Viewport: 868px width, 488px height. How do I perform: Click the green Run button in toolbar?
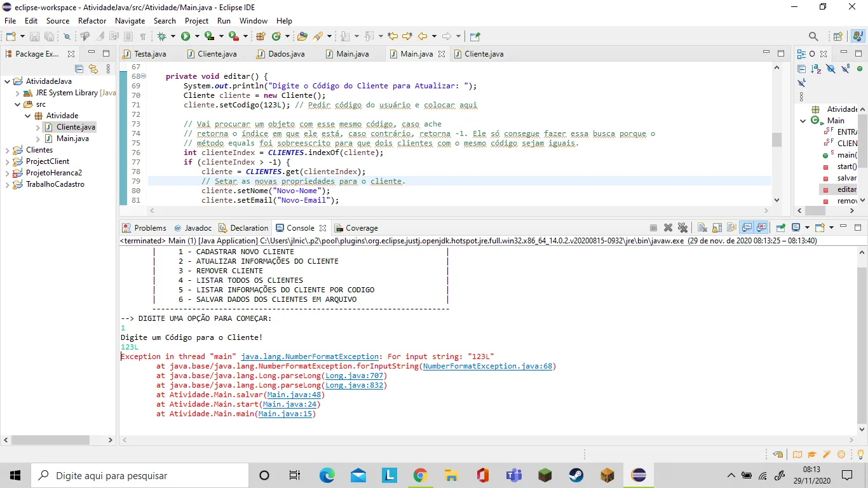tap(186, 37)
